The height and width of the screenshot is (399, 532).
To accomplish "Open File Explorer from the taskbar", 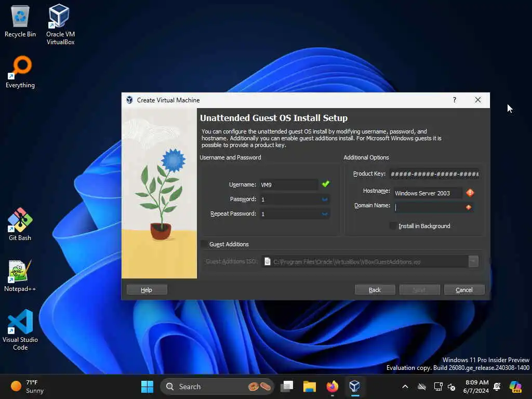I will [310, 387].
